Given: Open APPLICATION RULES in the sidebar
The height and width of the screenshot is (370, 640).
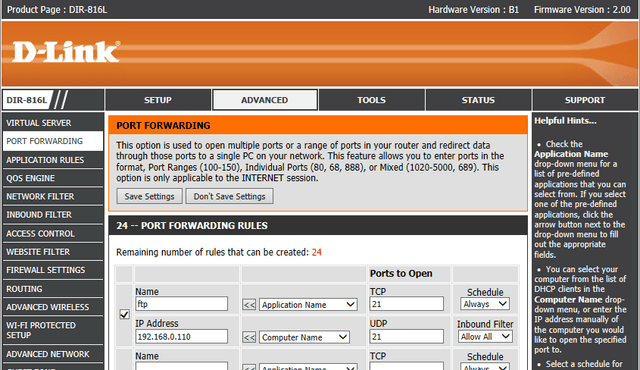Looking at the screenshot, I should pyautogui.click(x=53, y=160).
